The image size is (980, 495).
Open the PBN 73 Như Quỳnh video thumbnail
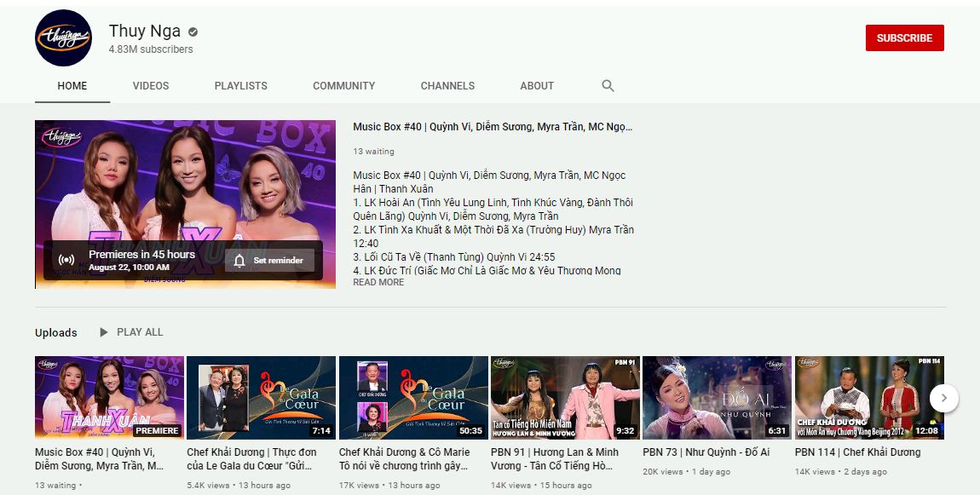717,398
